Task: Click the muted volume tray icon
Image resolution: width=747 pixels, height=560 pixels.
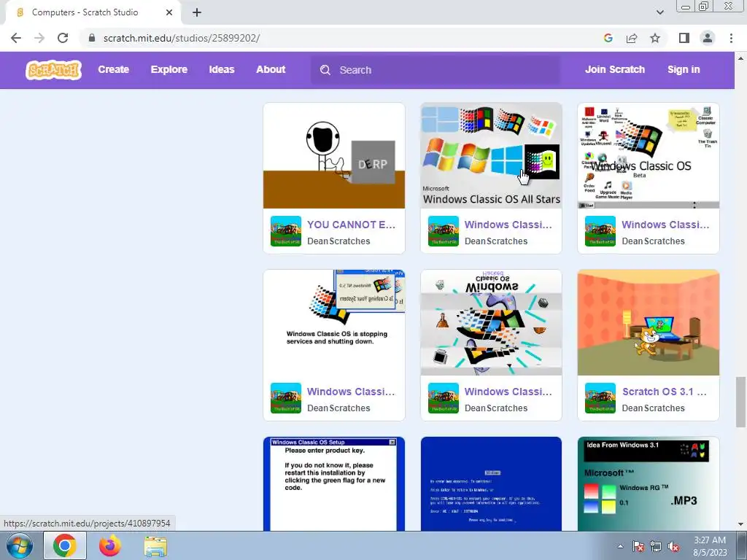Action: point(673,547)
